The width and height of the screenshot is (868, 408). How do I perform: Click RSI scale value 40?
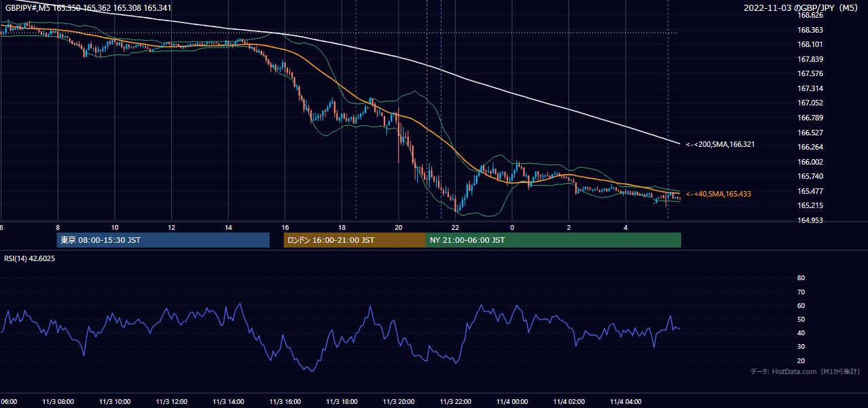pos(801,333)
